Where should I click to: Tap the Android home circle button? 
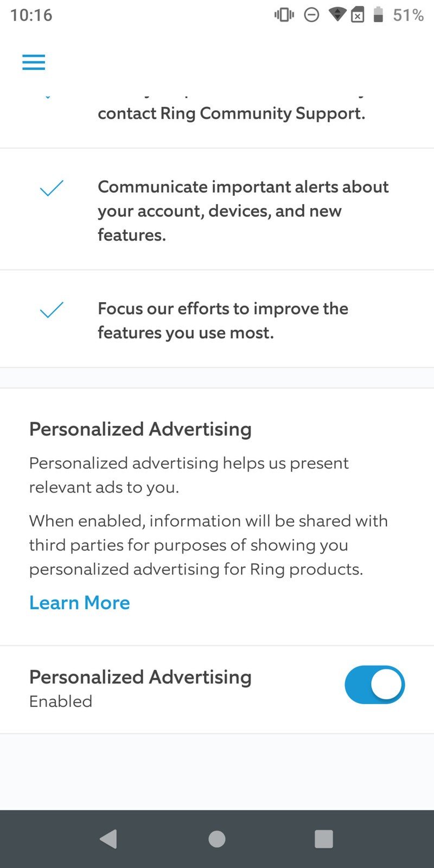pyautogui.click(x=217, y=839)
